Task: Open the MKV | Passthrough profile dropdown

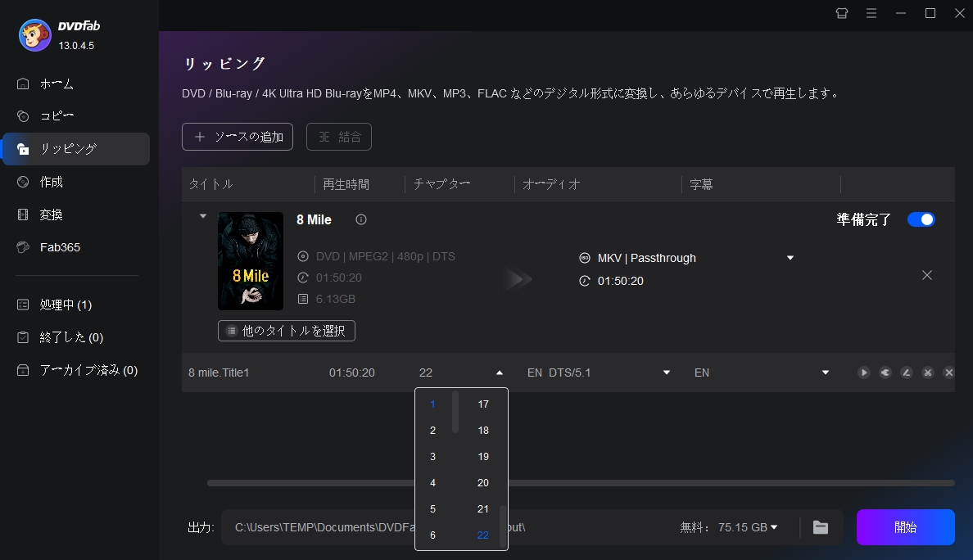Action: tap(790, 258)
